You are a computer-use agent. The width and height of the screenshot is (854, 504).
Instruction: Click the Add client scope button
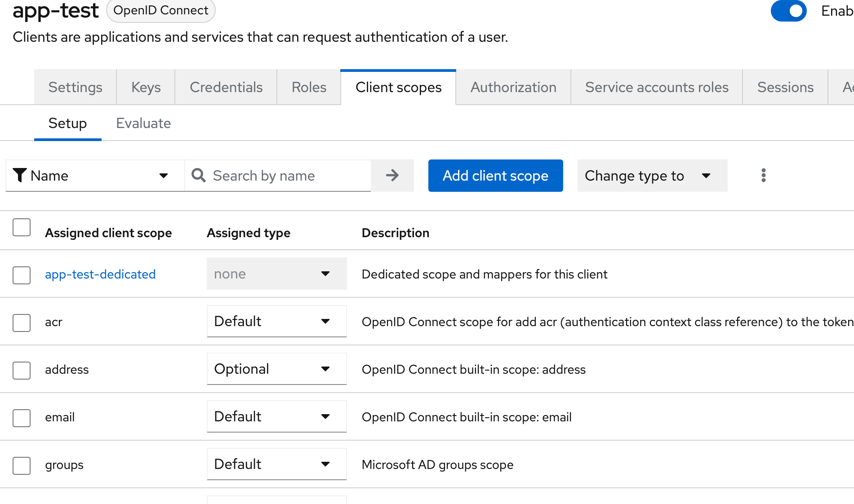(495, 176)
